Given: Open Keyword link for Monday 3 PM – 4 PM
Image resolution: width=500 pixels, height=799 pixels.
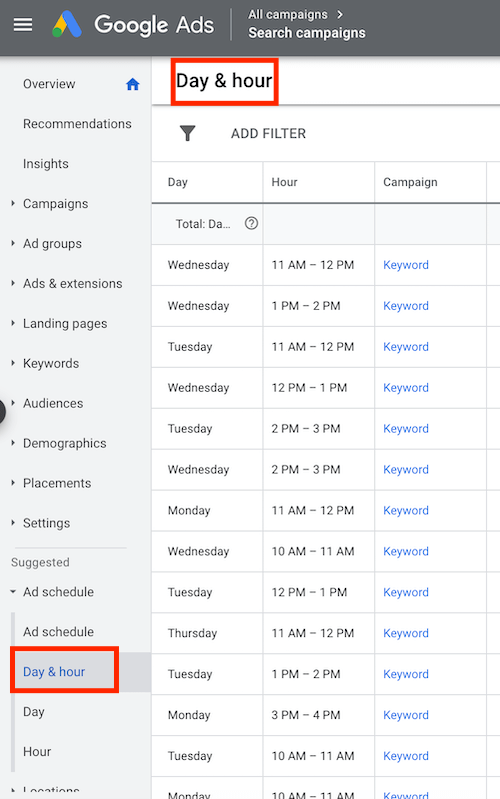Looking at the screenshot, I should (406, 715).
